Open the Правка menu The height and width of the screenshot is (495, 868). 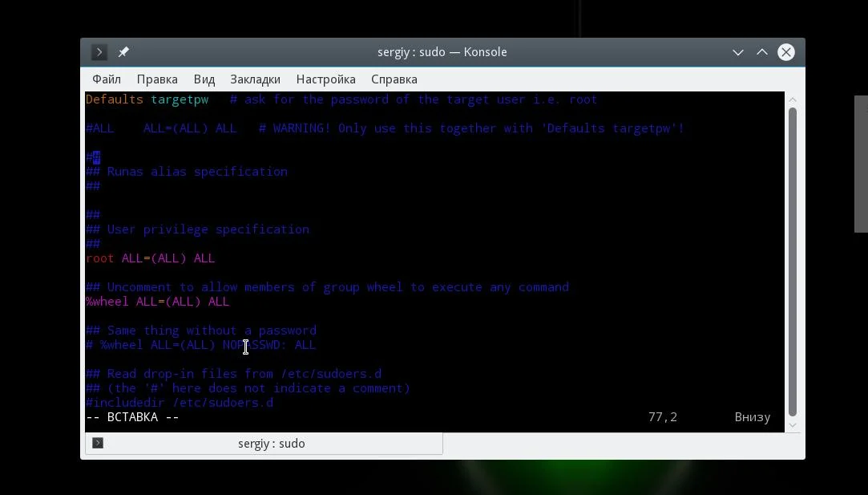tap(157, 79)
